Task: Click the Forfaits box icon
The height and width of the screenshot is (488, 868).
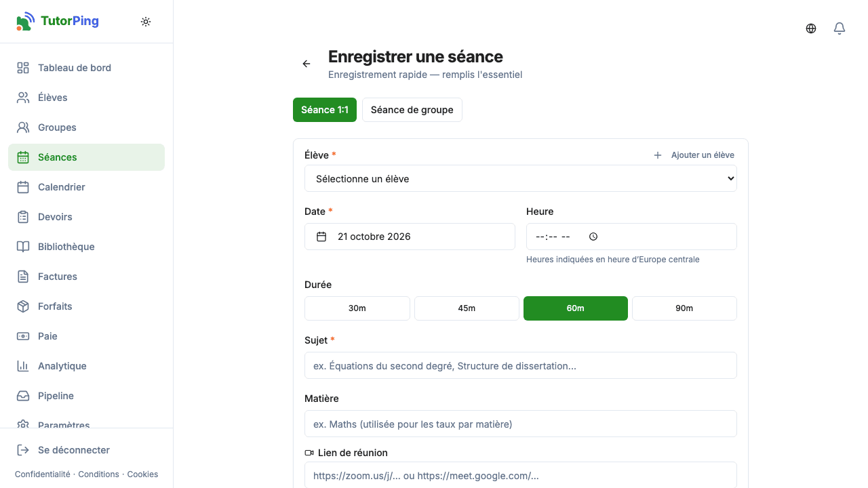Action: (x=23, y=306)
